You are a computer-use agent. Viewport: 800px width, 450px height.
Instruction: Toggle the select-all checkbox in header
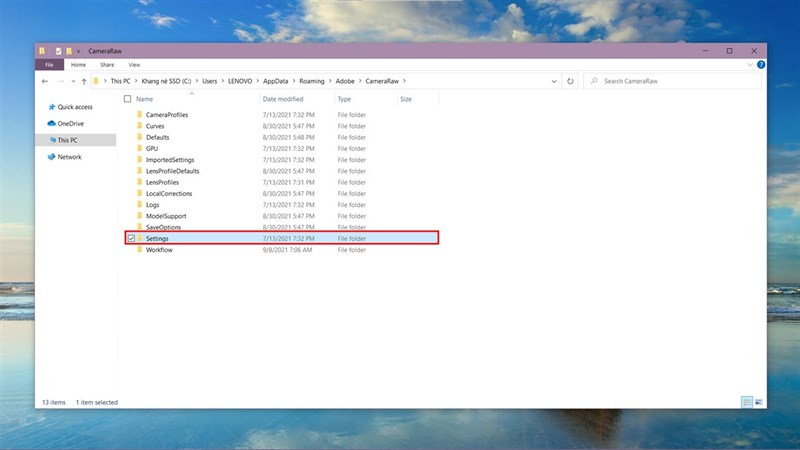coord(128,99)
